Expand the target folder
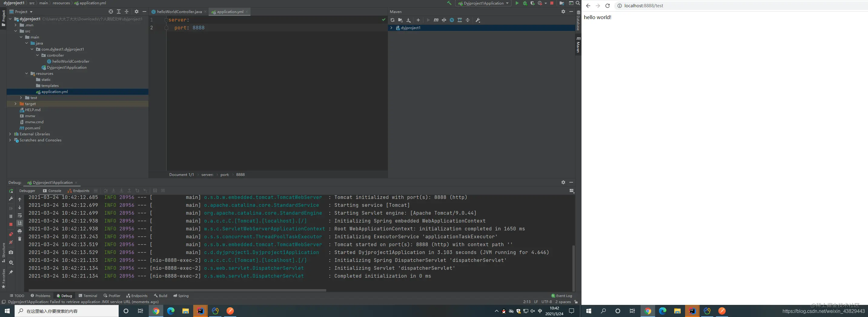This screenshot has height=317, width=868. point(15,104)
